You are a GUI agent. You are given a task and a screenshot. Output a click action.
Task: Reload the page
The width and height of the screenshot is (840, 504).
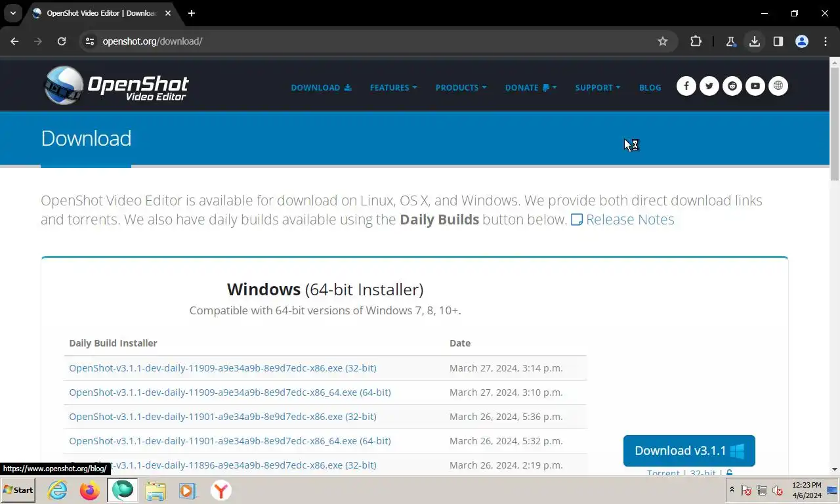coord(62,41)
